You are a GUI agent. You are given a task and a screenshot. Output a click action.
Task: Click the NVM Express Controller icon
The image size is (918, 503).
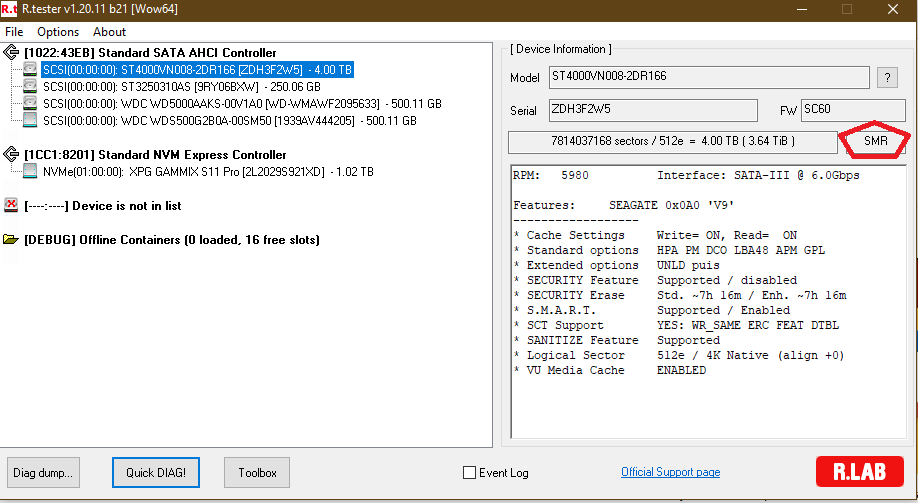pyautogui.click(x=11, y=155)
